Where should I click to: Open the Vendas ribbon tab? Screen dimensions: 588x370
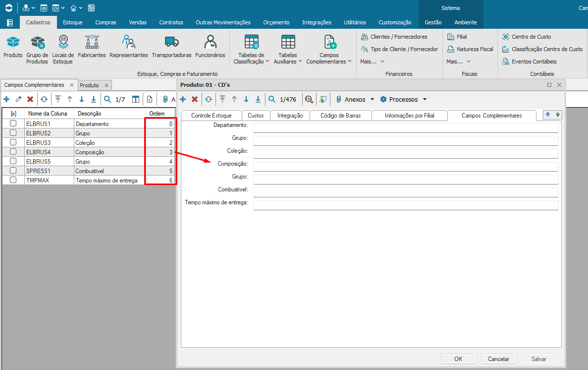coord(138,22)
